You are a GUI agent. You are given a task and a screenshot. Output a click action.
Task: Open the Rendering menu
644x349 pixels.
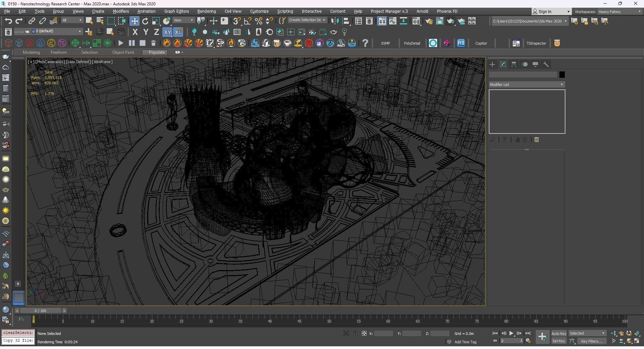pyautogui.click(x=206, y=11)
